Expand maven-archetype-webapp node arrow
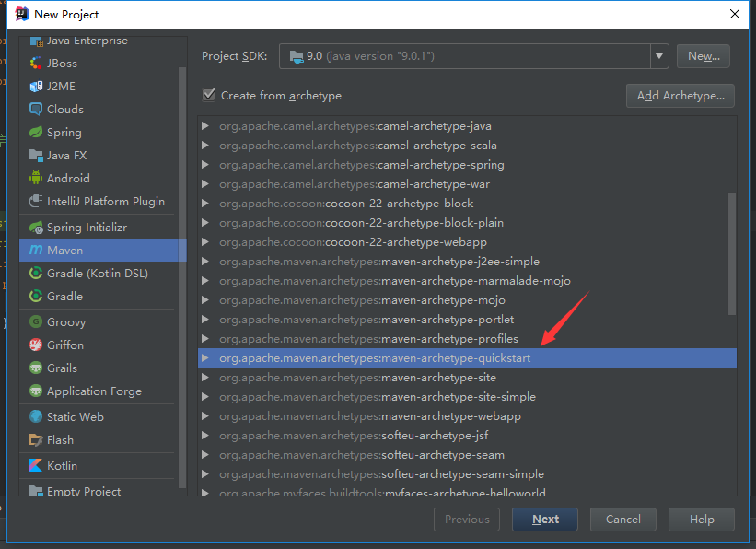756x549 pixels. (x=205, y=415)
